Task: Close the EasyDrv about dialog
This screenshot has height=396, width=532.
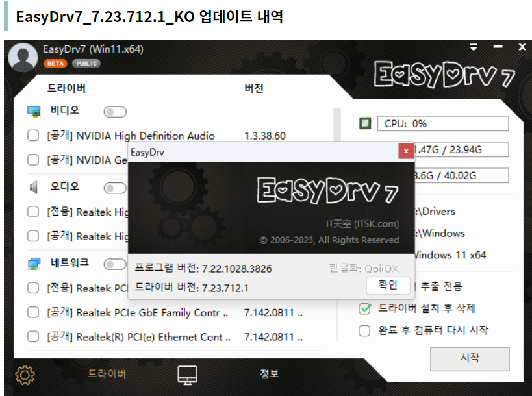Action: [406, 151]
